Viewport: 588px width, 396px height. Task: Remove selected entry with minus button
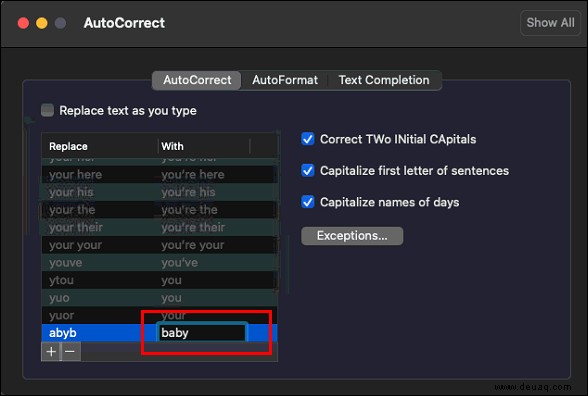point(70,352)
